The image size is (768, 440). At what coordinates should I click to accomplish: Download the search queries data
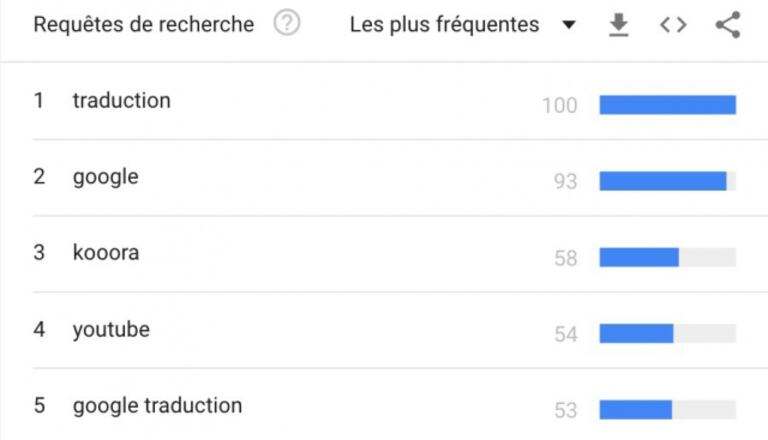(619, 26)
